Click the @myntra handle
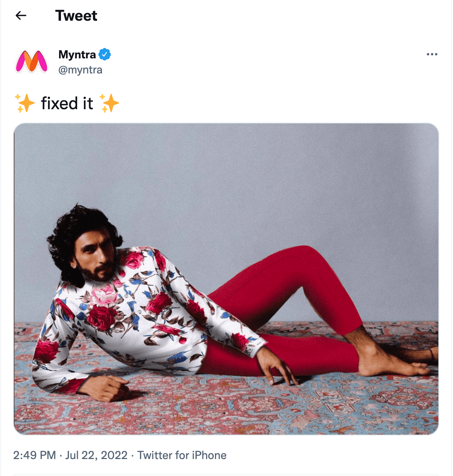The image size is (453, 476). pos(80,70)
